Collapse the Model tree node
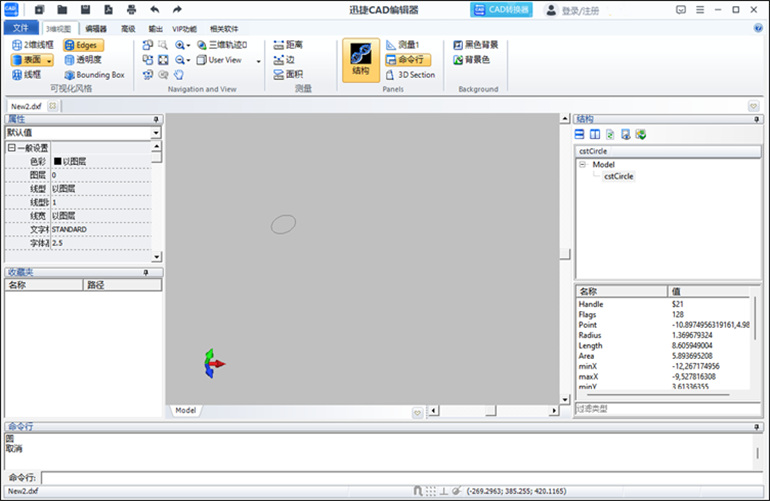The image size is (770, 501). 583,165
